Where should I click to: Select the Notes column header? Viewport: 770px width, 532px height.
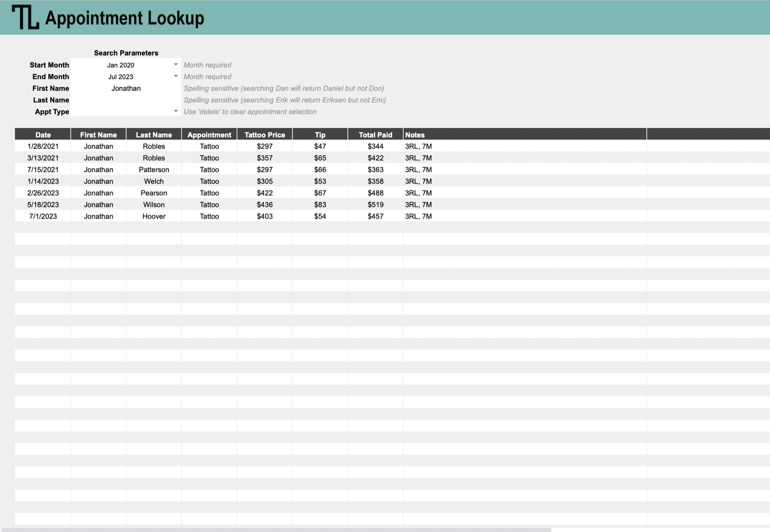pyautogui.click(x=415, y=135)
